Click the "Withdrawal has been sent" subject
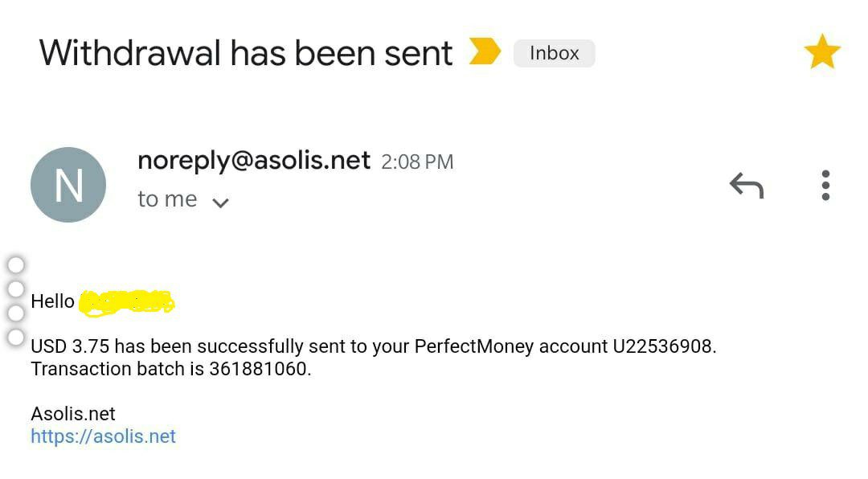868x479 pixels. pos(246,53)
